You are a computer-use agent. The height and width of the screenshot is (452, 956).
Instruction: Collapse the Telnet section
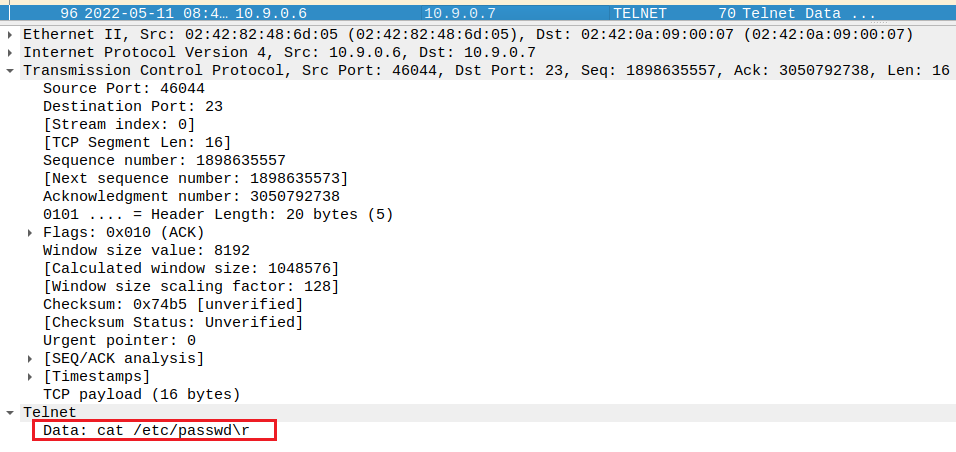tap(10, 412)
